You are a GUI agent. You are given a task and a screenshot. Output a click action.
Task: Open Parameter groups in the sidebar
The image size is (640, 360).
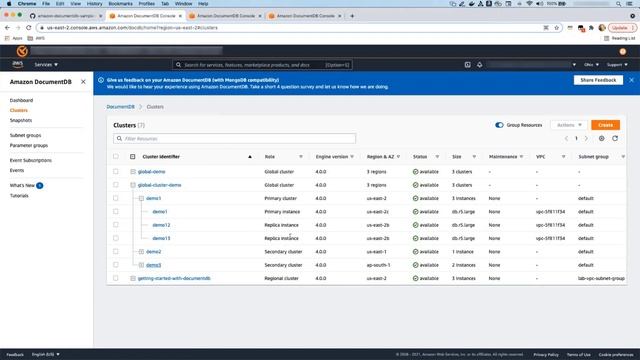(29, 145)
